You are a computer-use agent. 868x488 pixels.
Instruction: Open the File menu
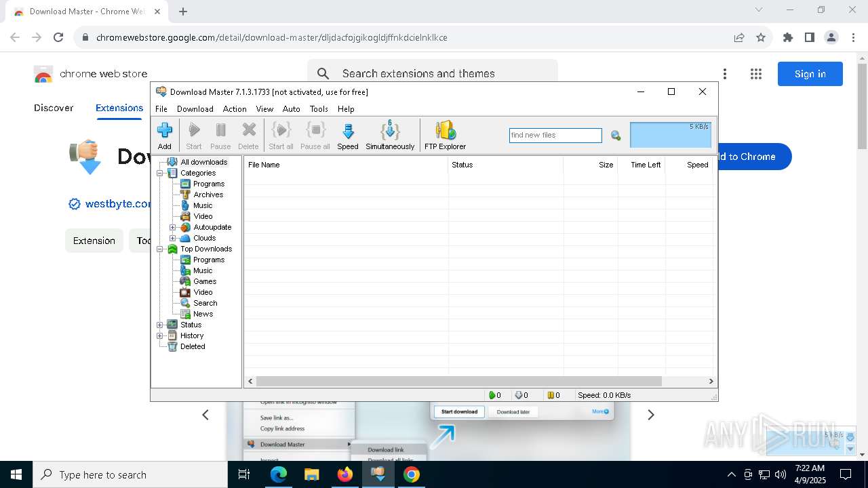(161, 108)
